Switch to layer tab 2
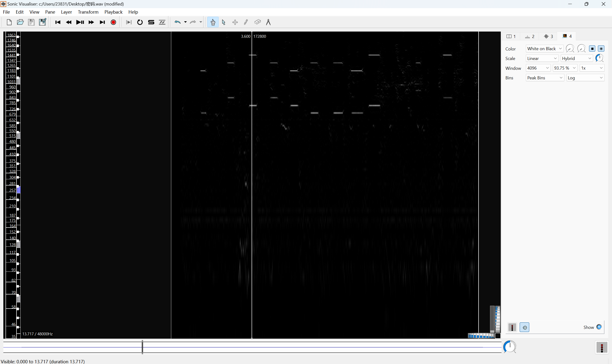Image resolution: width=612 pixels, height=364 pixels. click(529, 36)
